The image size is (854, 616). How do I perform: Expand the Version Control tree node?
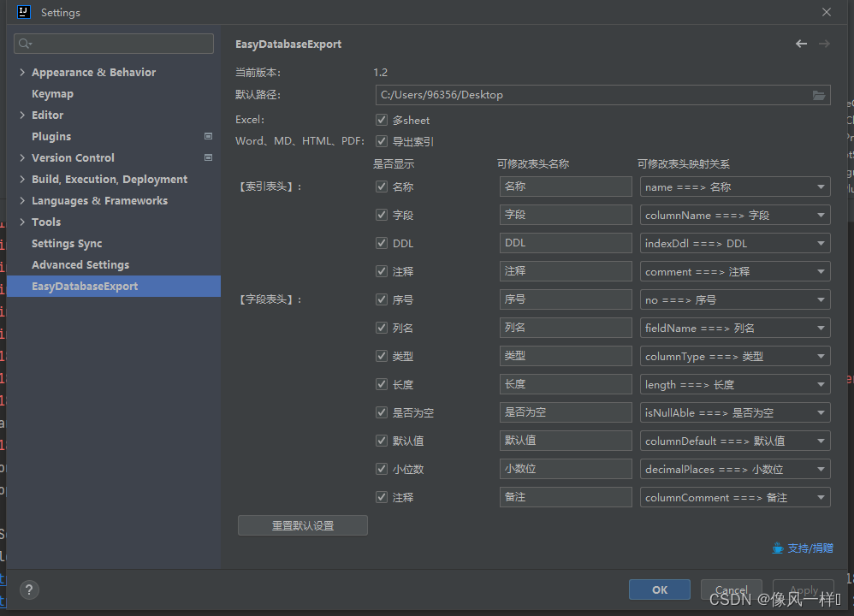tap(22, 157)
